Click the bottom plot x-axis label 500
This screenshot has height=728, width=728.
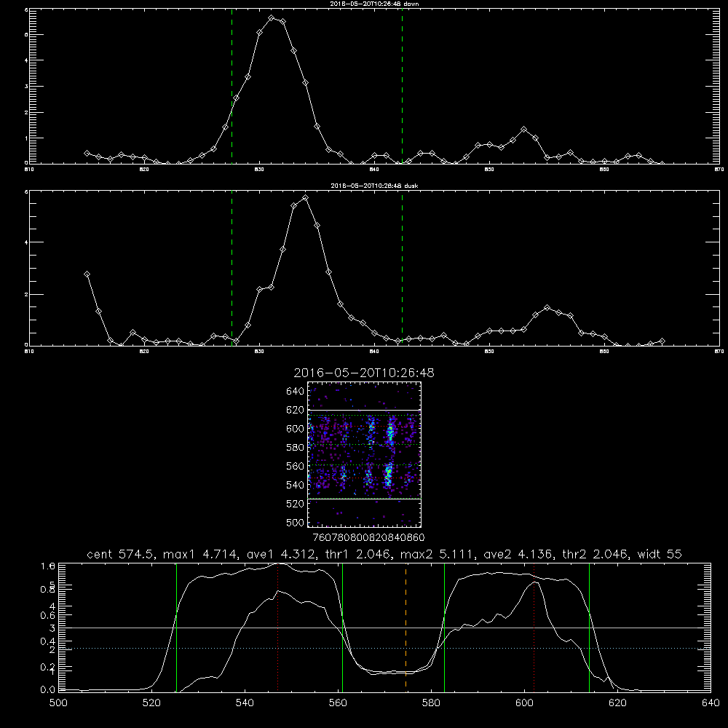point(58,703)
